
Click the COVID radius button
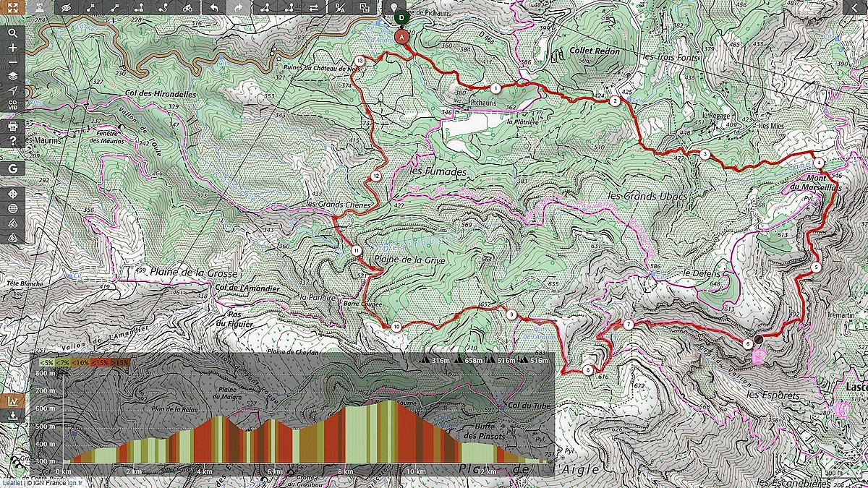coord(13,104)
